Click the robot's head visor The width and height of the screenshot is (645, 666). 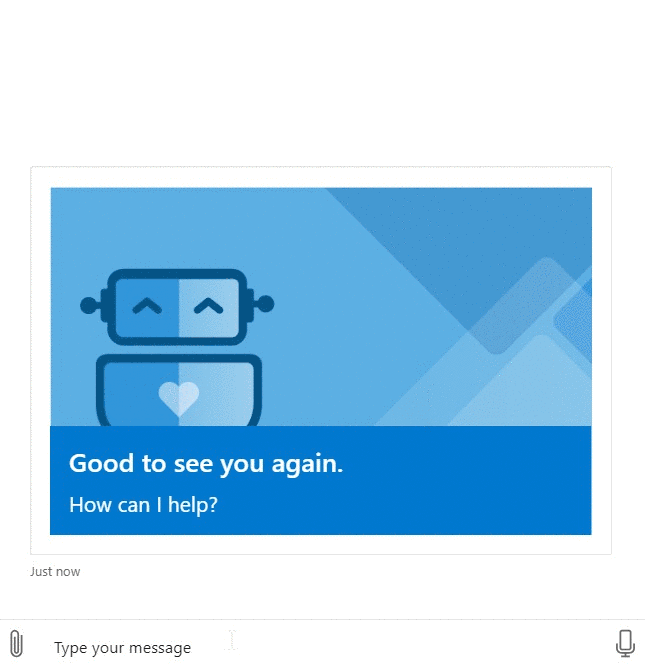(x=177, y=307)
